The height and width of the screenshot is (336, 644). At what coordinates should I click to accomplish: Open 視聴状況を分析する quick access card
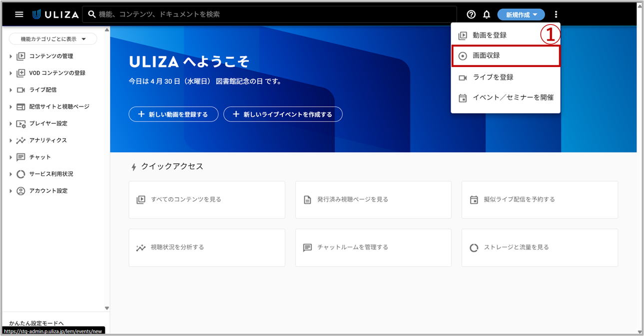click(207, 248)
